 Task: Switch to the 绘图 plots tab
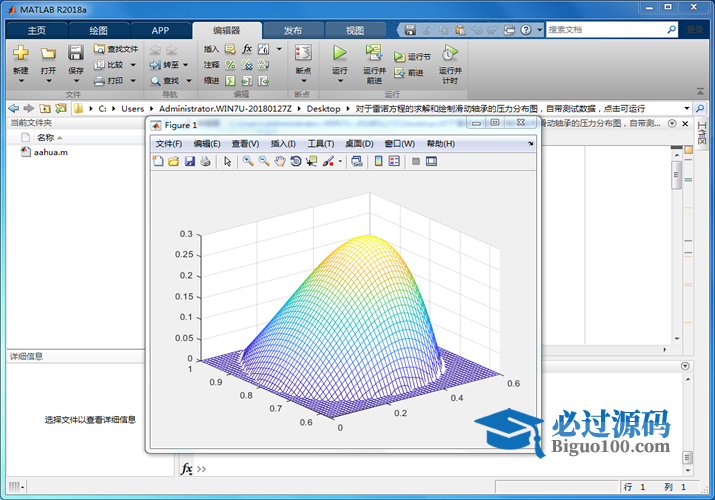(x=98, y=30)
